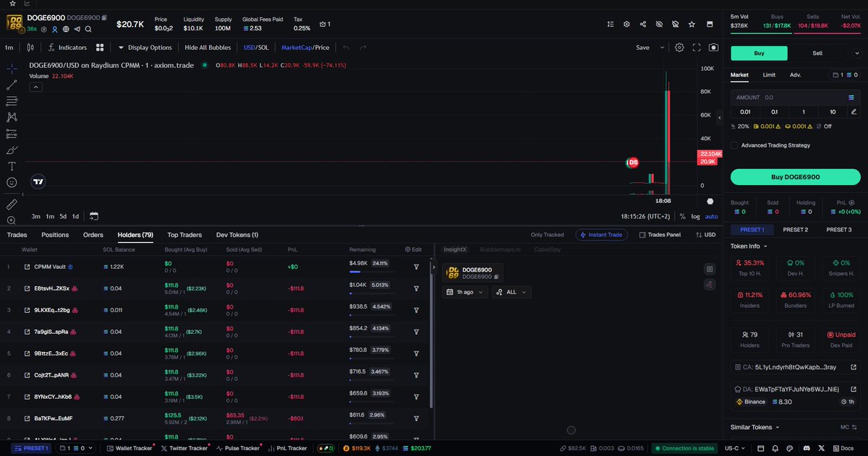Toggle MarketCap/Price chart mode
This screenshot has height=456, width=868.
click(x=305, y=48)
